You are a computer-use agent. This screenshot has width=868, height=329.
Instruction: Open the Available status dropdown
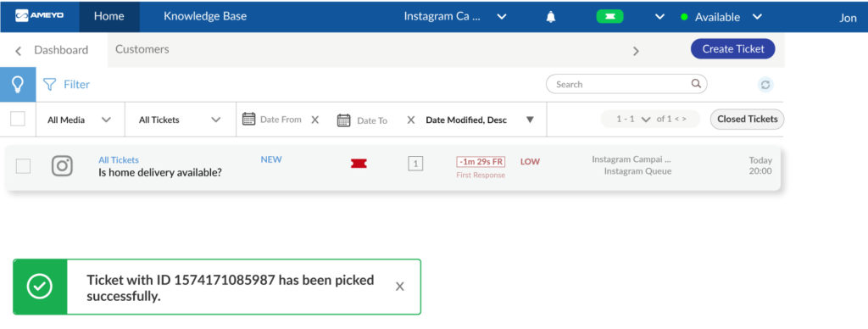click(721, 17)
